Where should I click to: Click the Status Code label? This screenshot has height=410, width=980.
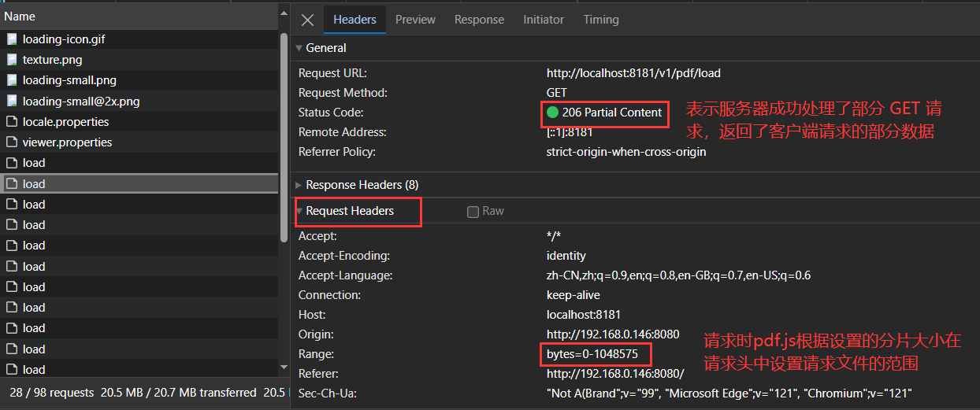331,113
